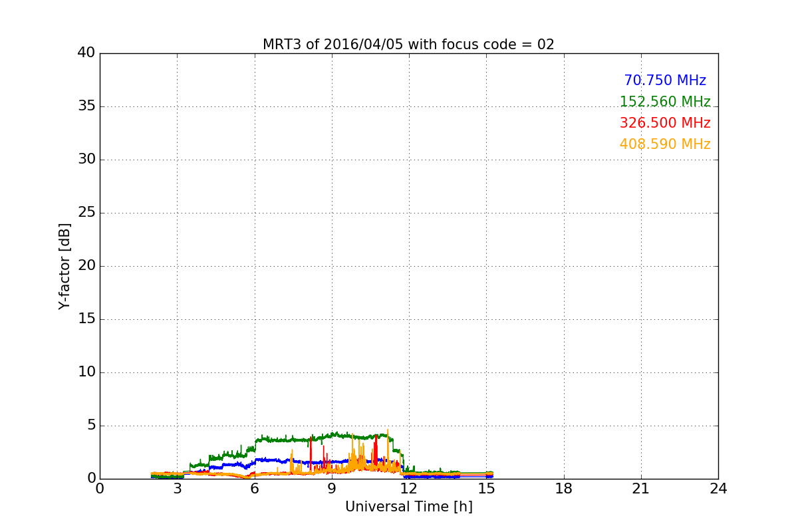Image resolution: width=798 pixels, height=532 pixels.
Task: Click y-axis tick label '25'
Action: (x=86, y=213)
